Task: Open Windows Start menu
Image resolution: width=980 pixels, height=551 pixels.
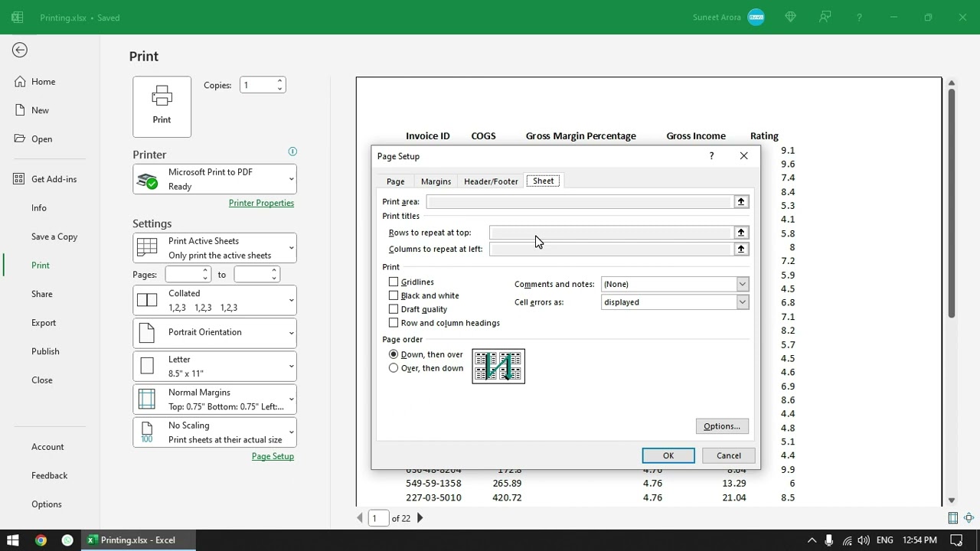Action: point(13,540)
